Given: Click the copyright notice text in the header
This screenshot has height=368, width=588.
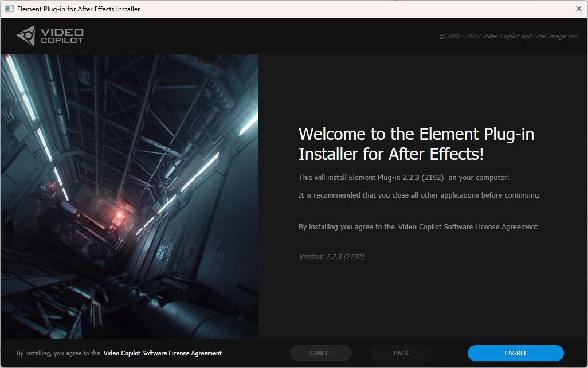Looking at the screenshot, I should pos(508,36).
